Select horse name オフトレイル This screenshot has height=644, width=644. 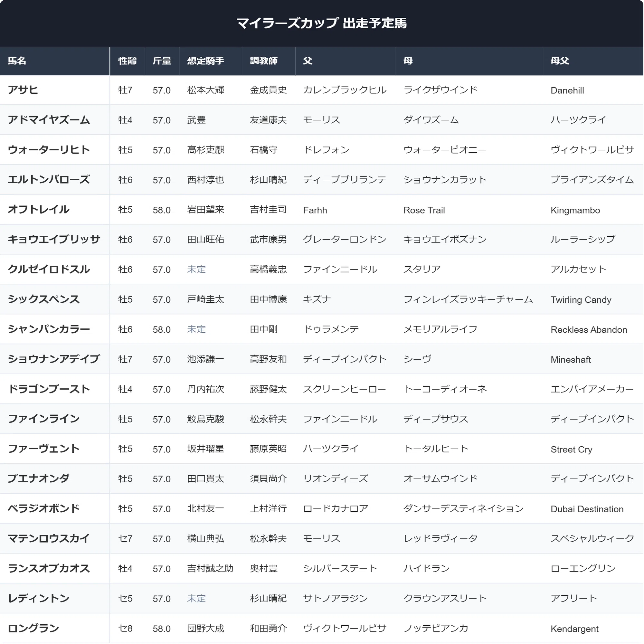(38, 210)
